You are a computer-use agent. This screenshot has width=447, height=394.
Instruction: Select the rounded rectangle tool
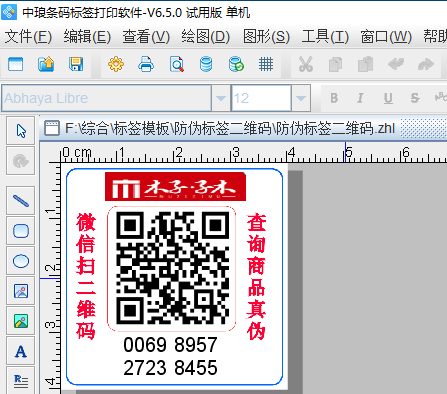click(x=21, y=231)
